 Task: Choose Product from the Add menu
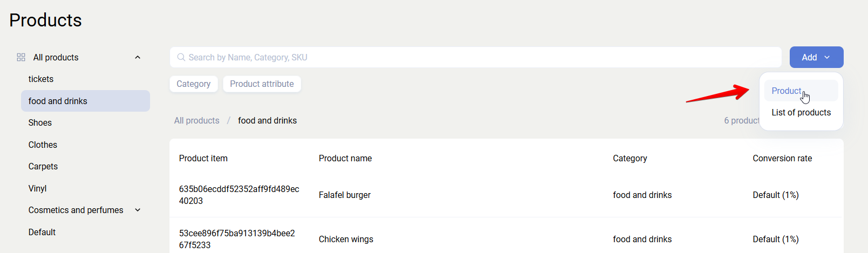[x=786, y=91]
